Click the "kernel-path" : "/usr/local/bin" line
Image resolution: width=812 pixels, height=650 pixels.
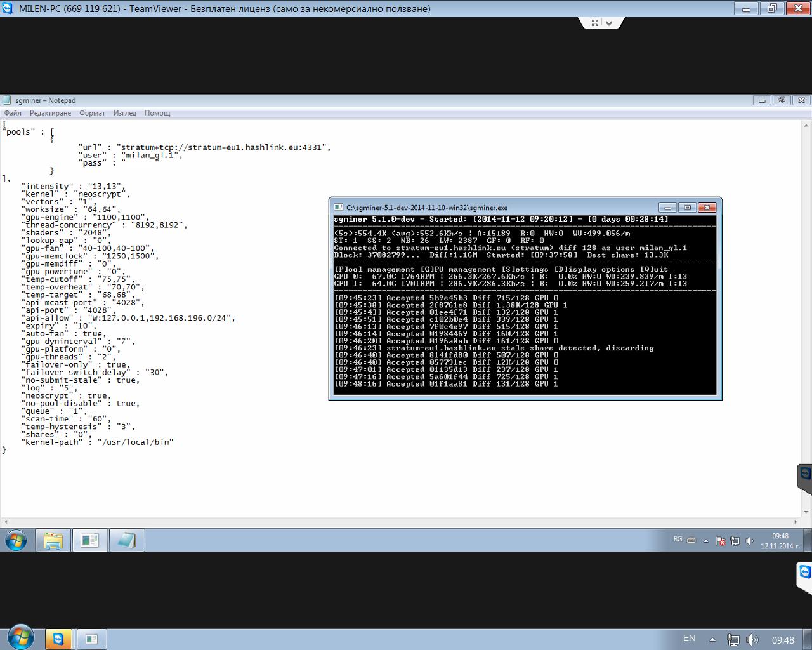98,442
